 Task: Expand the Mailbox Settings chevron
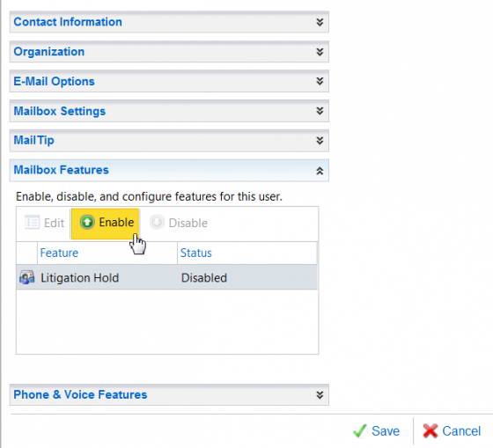(x=320, y=111)
